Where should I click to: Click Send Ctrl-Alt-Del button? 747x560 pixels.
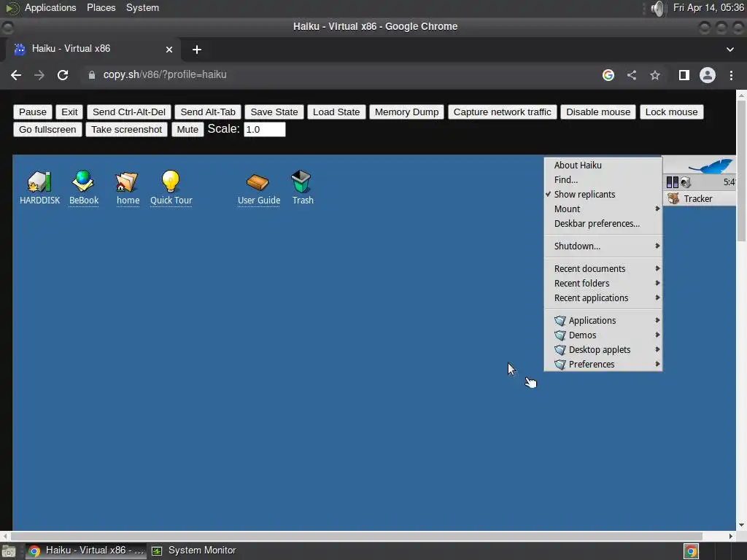click(x=128, y=112)
